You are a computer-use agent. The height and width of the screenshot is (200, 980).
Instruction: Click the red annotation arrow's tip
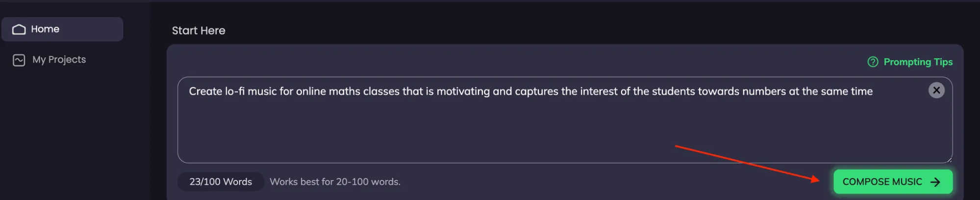coord(818,180)
